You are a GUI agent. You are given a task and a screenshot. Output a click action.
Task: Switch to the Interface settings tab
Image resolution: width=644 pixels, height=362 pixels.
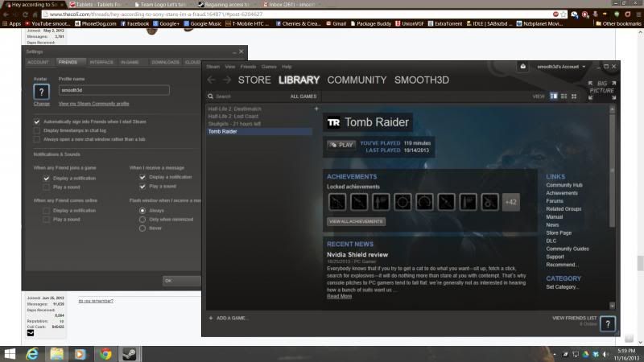(x=101, y=62)
